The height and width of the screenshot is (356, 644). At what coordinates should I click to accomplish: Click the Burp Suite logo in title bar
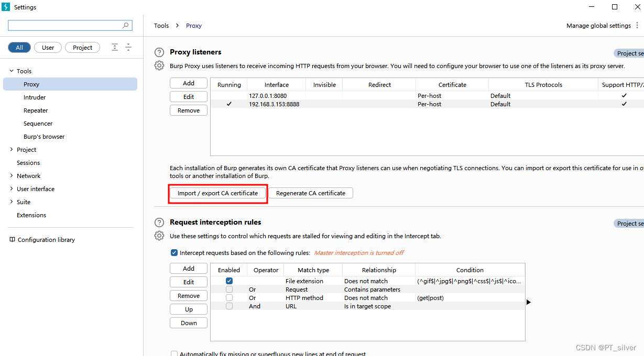(6, 7)
